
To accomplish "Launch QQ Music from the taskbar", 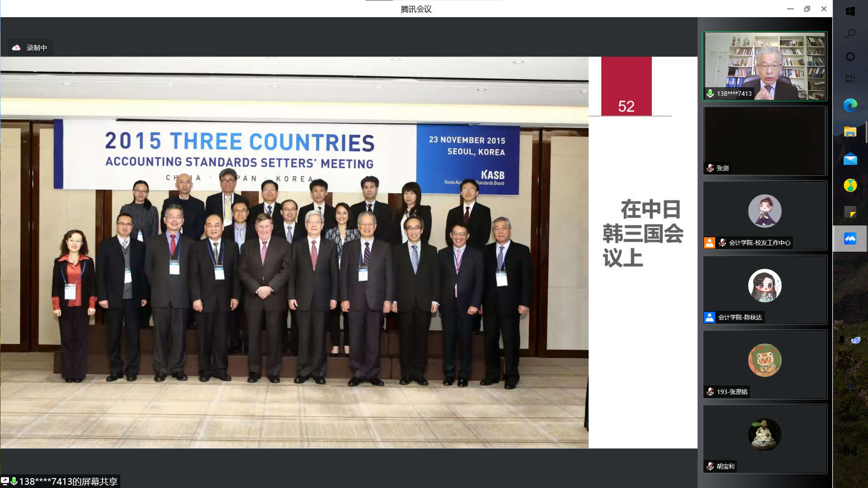I will 850,185.
